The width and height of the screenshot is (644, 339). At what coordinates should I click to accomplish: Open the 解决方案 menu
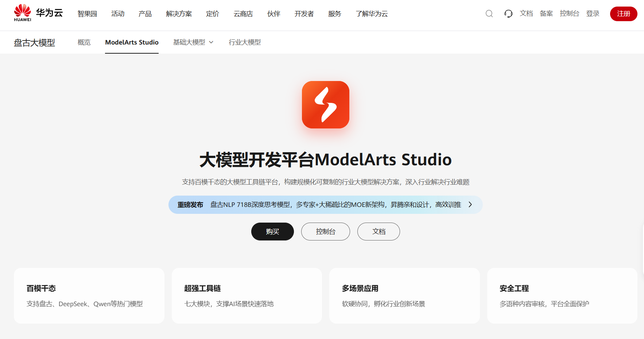pyautogui.click(x=179, y=14)
